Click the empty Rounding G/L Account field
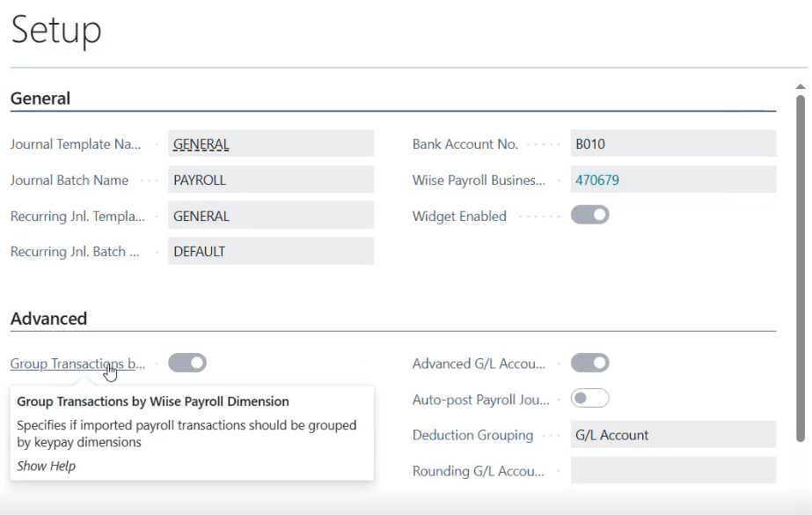 pyautogui.click(x=673, y=470)
